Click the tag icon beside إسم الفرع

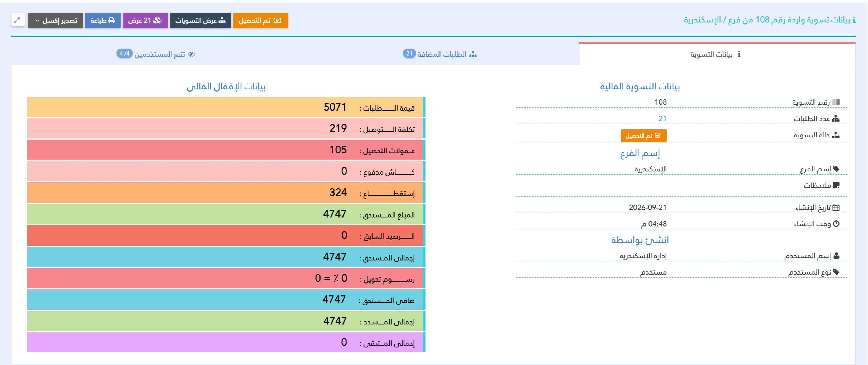click(836, 169)
